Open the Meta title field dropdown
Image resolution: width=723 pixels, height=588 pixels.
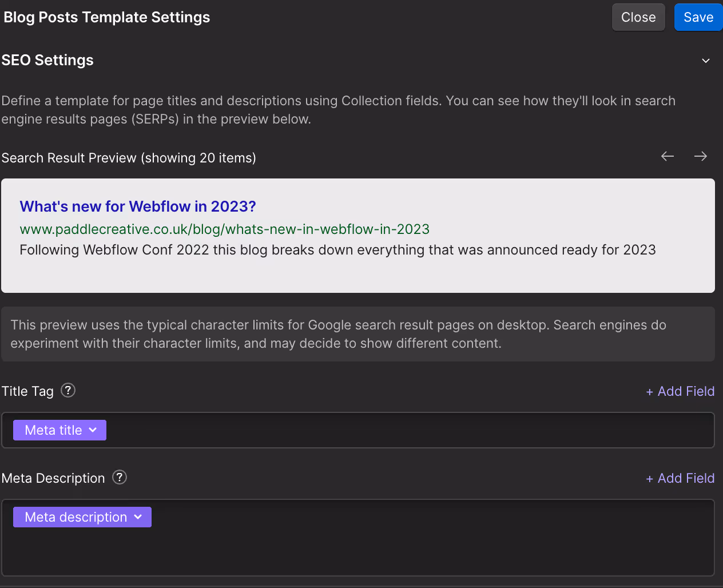60,430
